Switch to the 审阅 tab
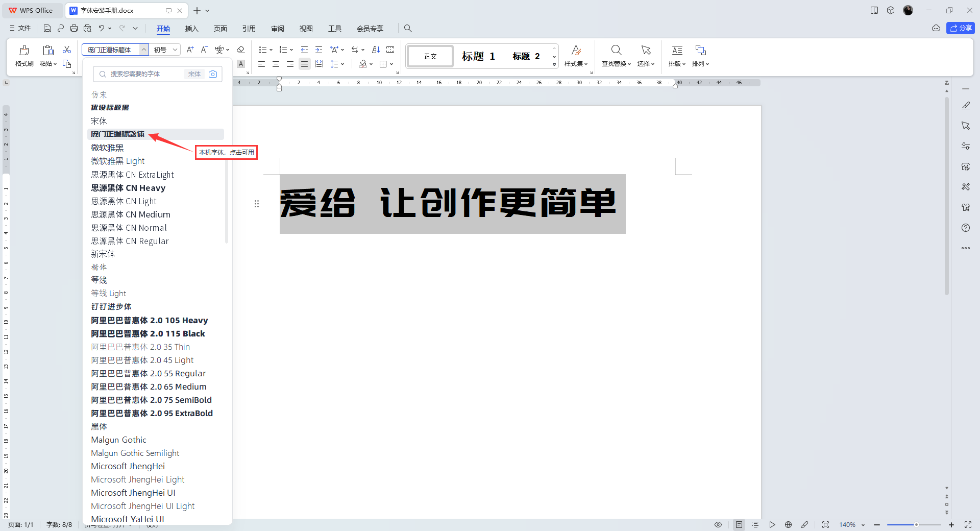Screen dimensions: 980x531 click(277, 29)
